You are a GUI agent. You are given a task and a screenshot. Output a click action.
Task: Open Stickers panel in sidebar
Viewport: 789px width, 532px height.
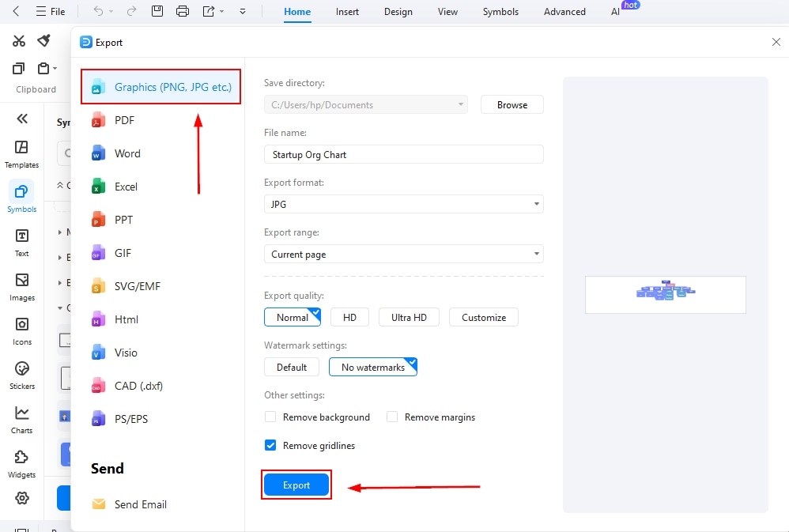[x=21, y=376]
